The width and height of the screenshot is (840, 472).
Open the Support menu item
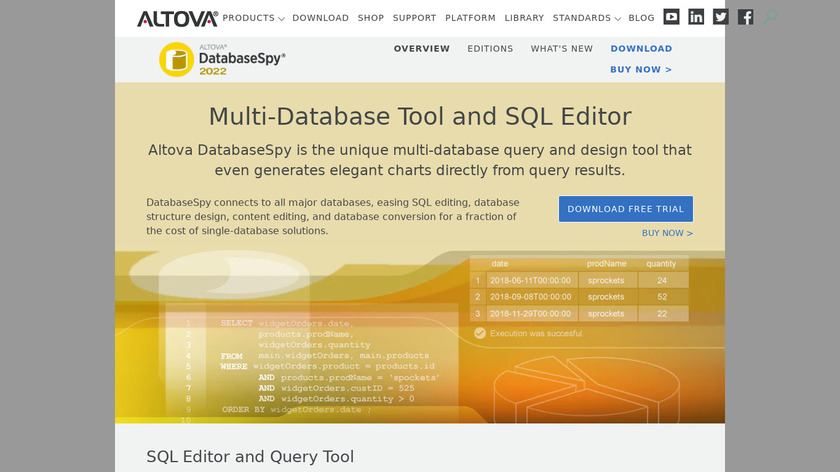click(414, 18)
